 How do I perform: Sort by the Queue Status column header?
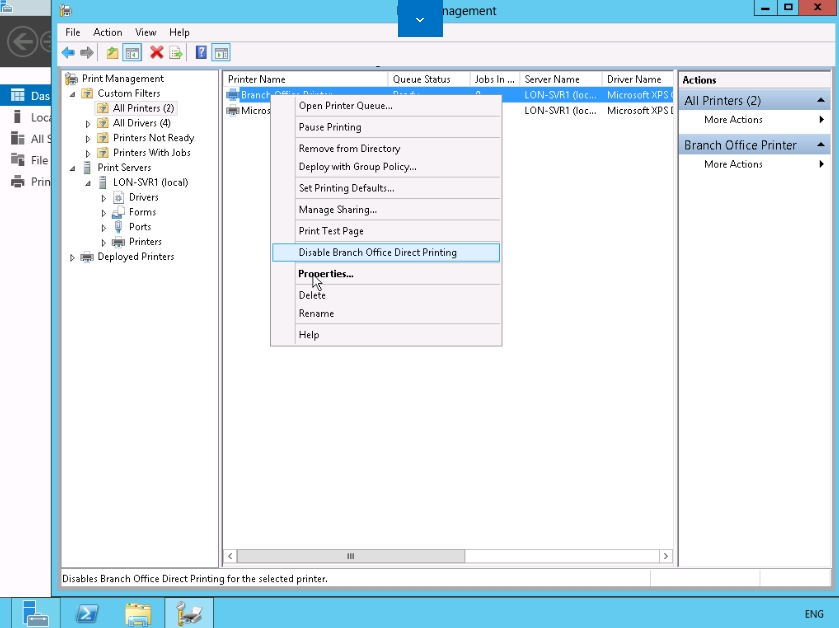(x=429, y=79)
